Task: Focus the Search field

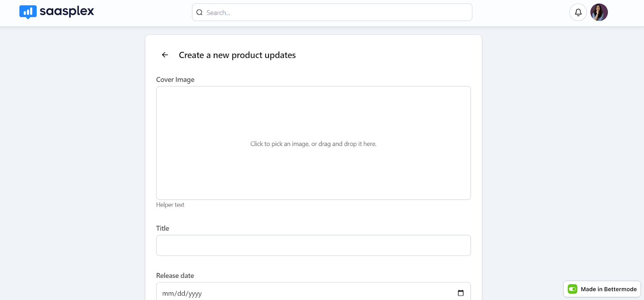Action: pyautogui.click(x=332, y=12)
